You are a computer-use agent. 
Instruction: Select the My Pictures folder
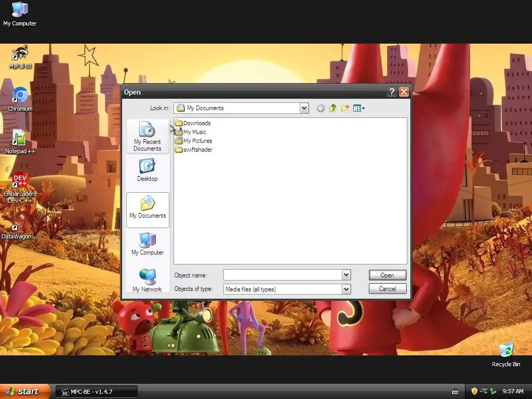pos(193,141)
